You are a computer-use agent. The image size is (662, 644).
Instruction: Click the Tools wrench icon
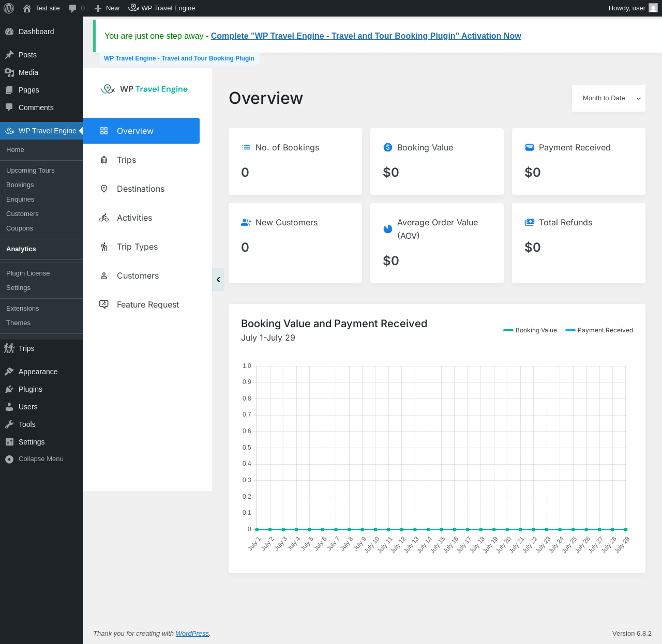point(9,424)
